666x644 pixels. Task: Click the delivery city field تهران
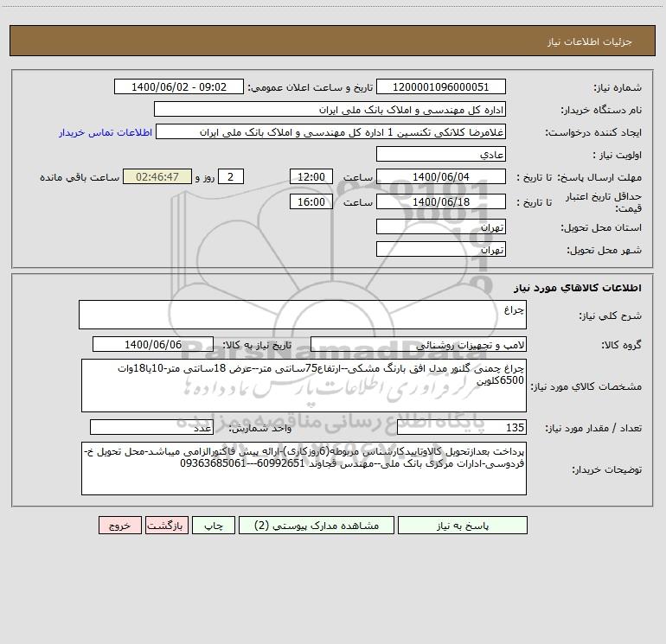(441, 249)
